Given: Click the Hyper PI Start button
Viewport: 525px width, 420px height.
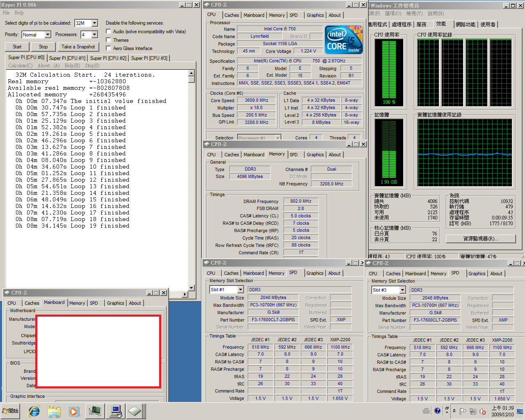Looking at the screenshot, I should point(17,47).
